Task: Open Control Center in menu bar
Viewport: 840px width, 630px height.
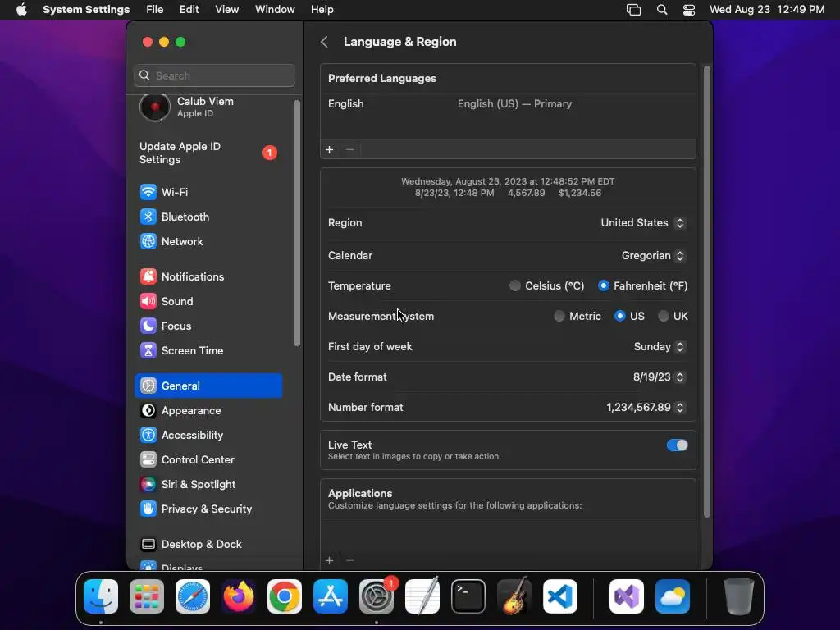Action: tap(689, 10)
